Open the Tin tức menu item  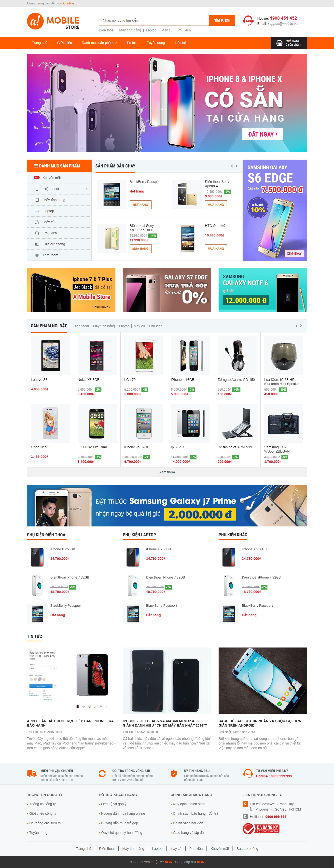[x=132, y=43]
